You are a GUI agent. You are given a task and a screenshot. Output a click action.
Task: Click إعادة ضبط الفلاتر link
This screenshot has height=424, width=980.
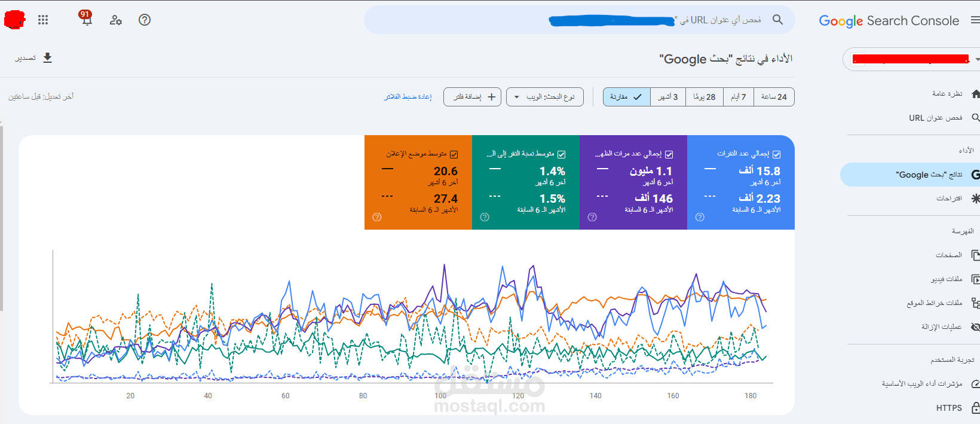pos(408,97)
